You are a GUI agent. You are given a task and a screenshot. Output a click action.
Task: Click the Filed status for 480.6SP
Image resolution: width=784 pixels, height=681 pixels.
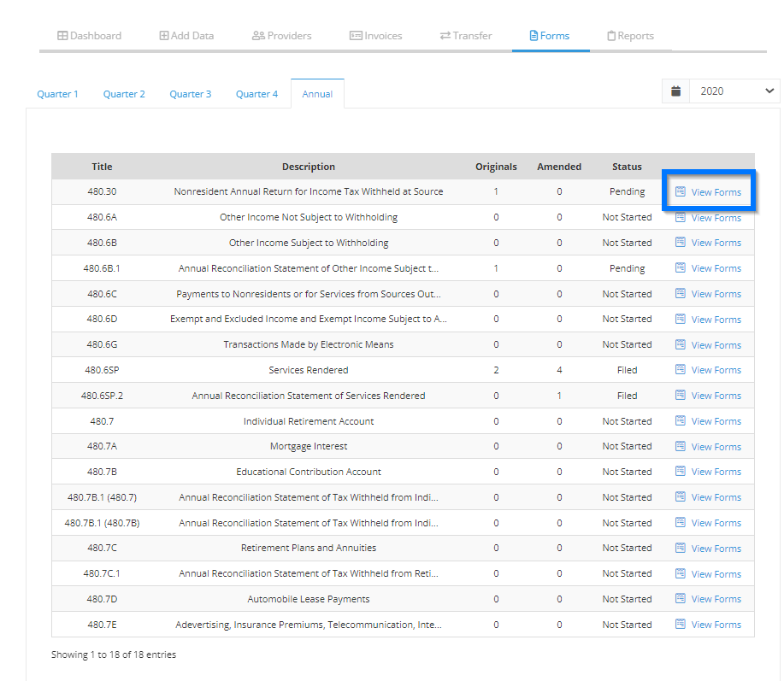627,370
